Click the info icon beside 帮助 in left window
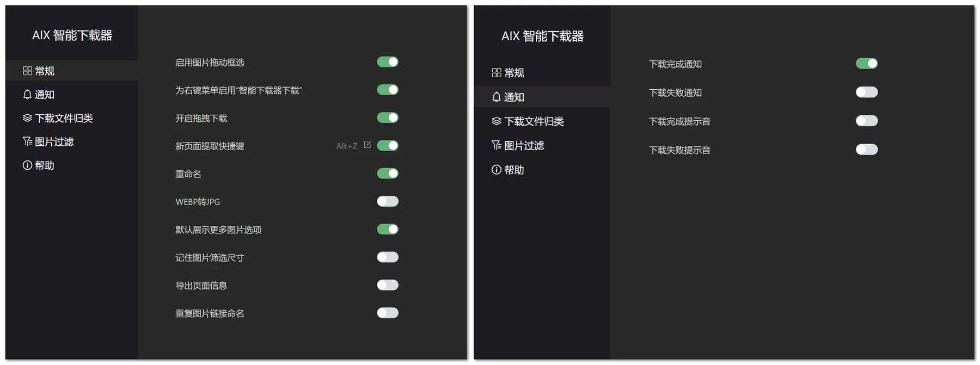This screenshot has width=980, height=365. [x=27, y=165]
